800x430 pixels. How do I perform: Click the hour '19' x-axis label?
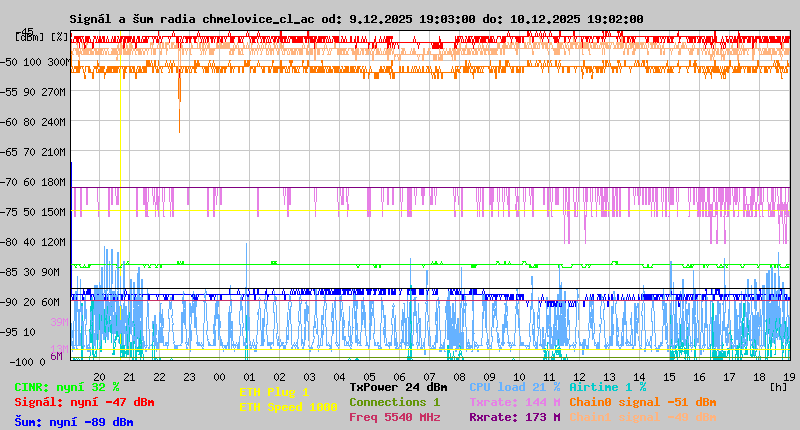(790, 377)
